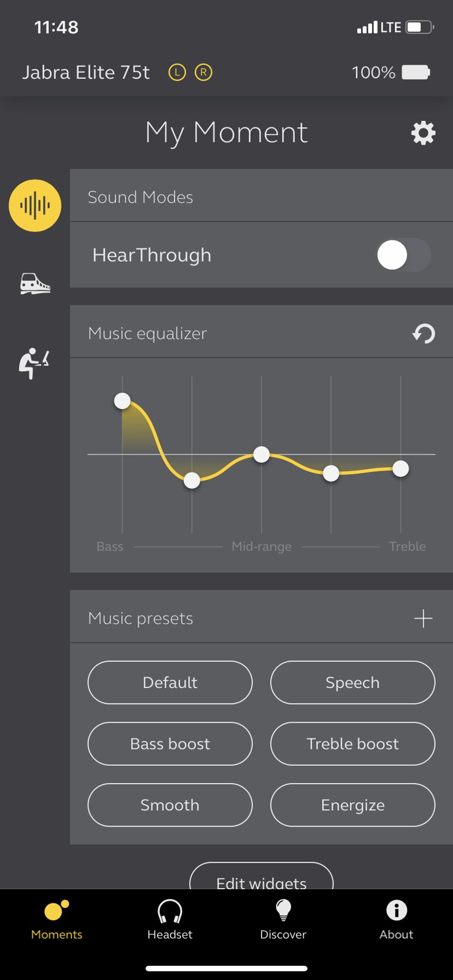Choose the Energize preset

coord(352,805)
